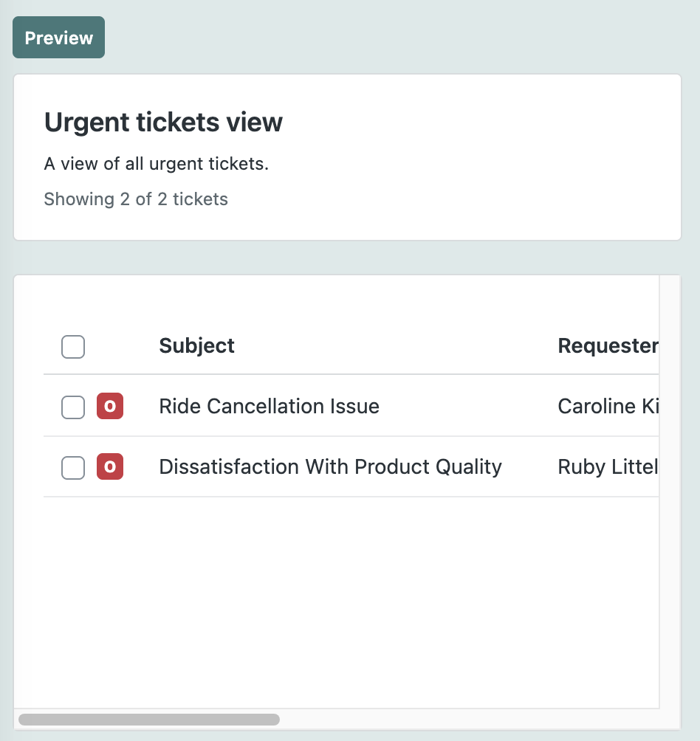Sort by the Requester column header
700x741 pixels.
pyautogui.click(x=607, y=345)
